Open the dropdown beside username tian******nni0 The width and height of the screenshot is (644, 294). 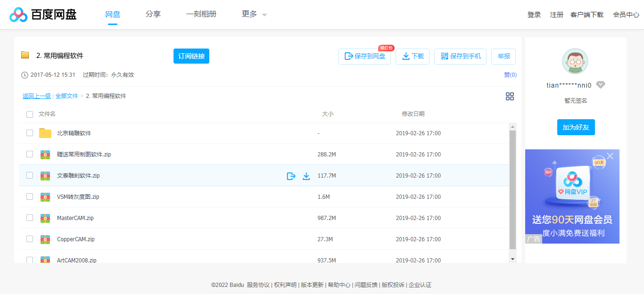(x=601, y=85)
